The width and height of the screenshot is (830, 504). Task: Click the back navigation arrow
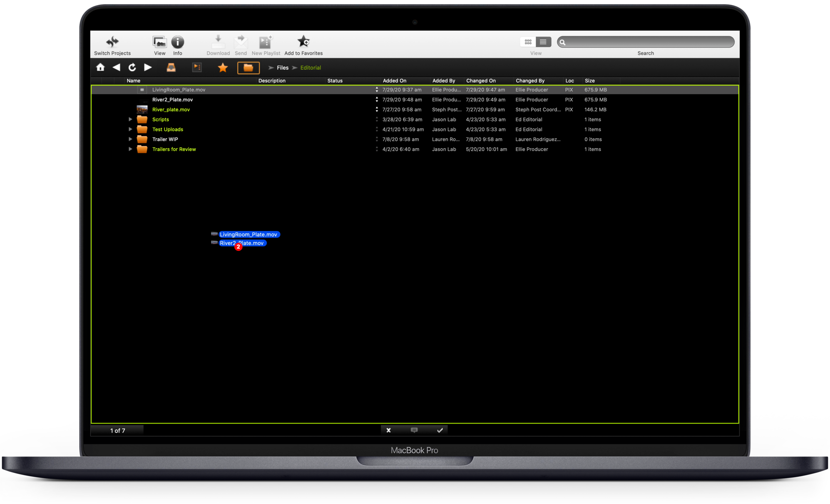pyautogui.click(x=116, y=67)
